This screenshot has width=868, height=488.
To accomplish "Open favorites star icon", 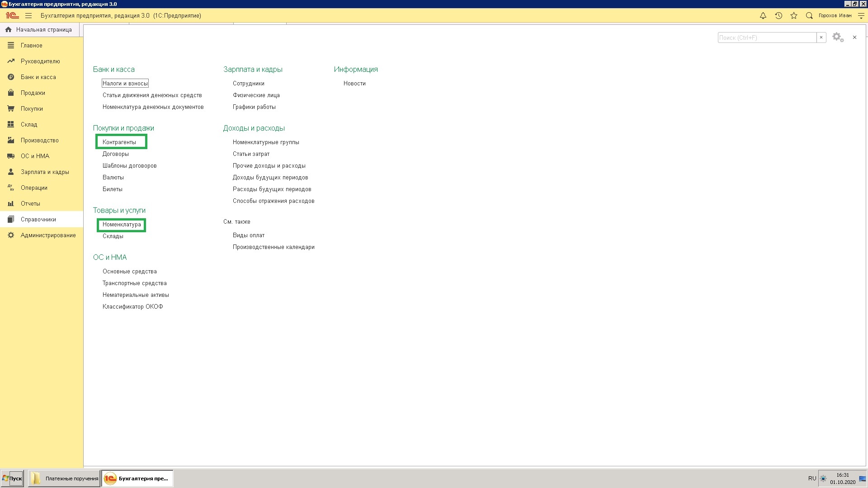I will pos(794,16).
